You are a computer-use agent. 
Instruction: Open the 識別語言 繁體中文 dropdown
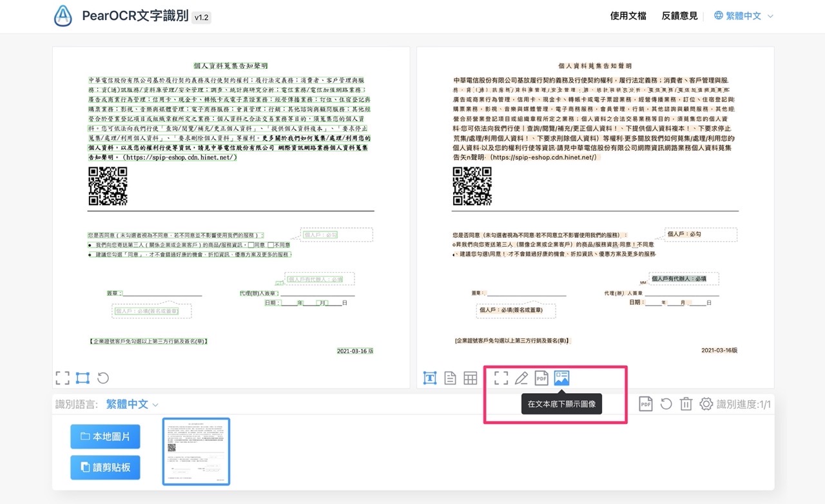132,404
